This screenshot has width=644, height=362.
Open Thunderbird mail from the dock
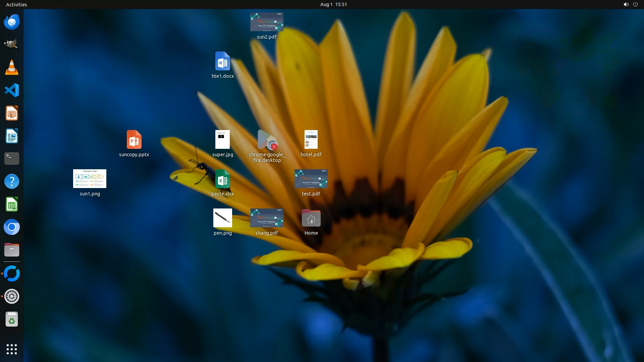(12, 22)
